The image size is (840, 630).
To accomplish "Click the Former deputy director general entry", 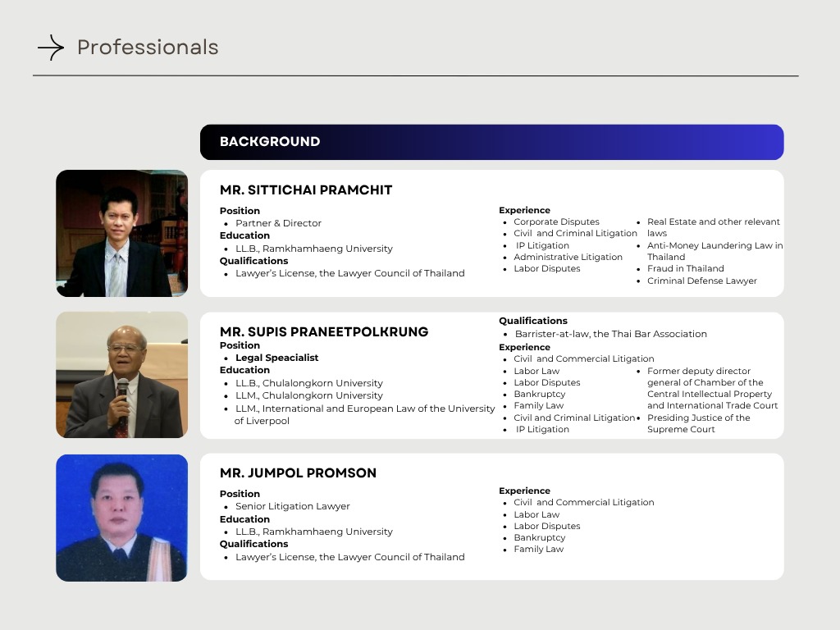I will (712, 388).
